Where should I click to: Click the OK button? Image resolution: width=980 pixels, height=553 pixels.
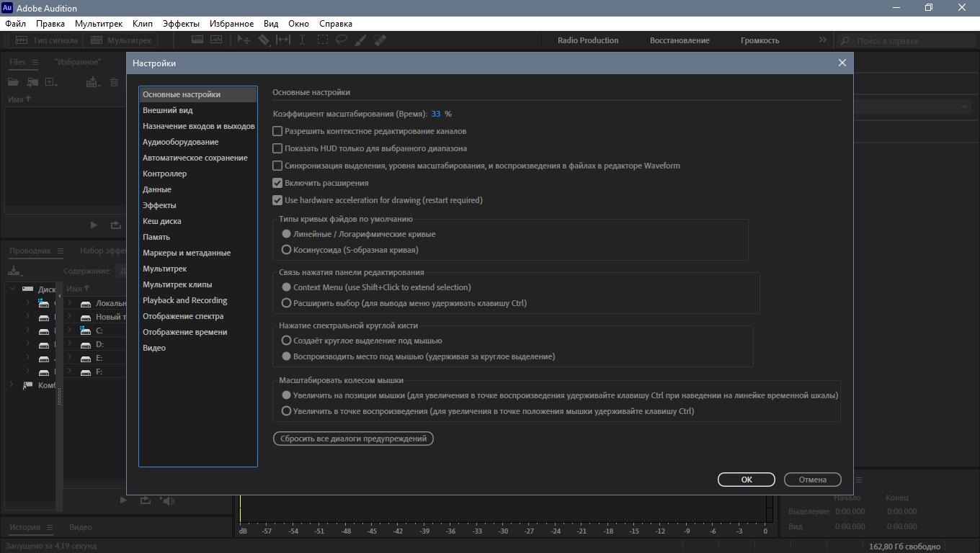746,480
